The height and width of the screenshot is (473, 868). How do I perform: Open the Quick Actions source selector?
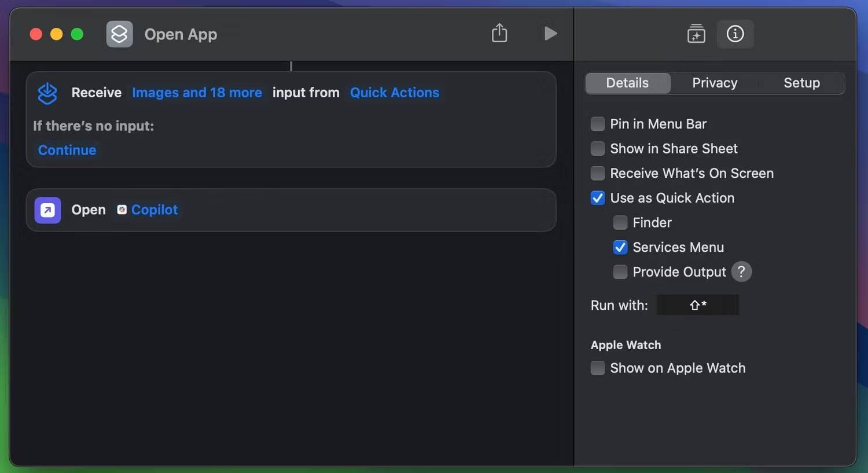pyautogui.click(x=394, y=92)
